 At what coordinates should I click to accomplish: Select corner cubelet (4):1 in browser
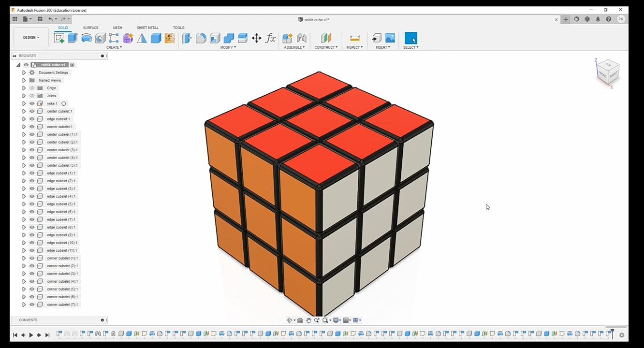coord(62,281)
